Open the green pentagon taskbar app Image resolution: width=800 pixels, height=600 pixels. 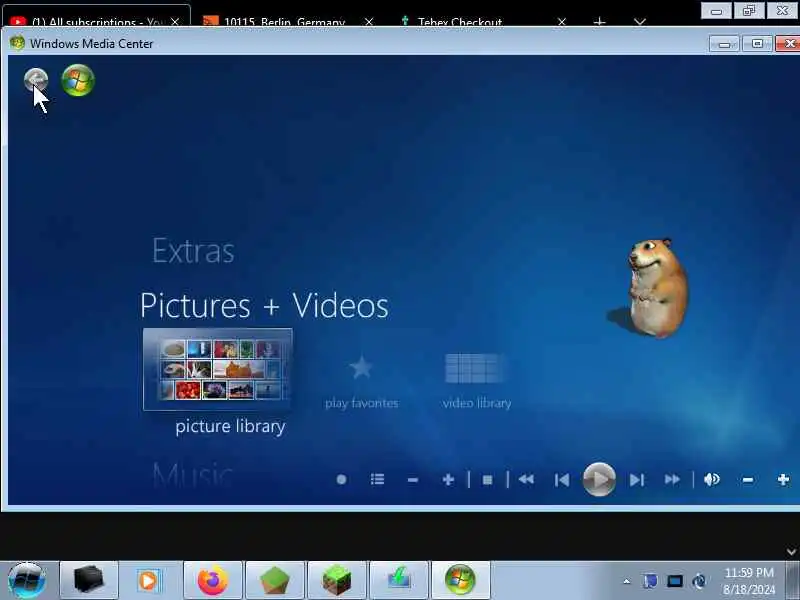pyautogui.click(x=274, y=580)
